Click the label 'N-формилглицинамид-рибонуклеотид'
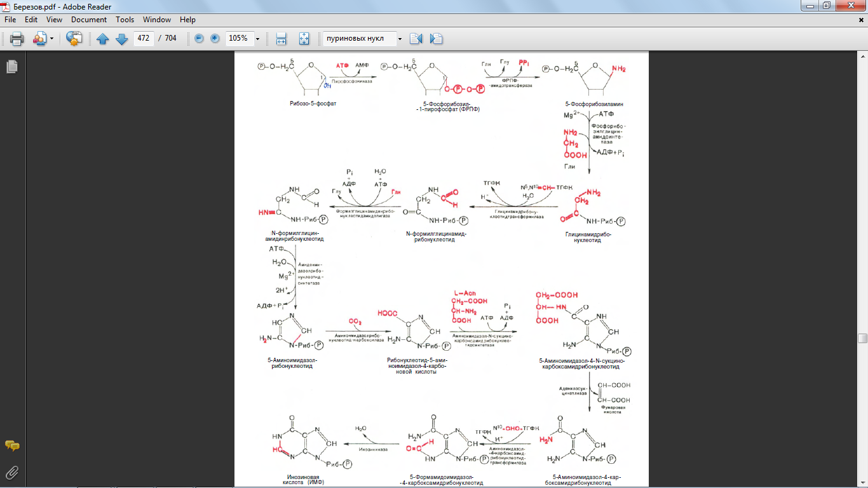Image resolution: width=868 pixels, height=488 pixels. click(x=436, y=236)
